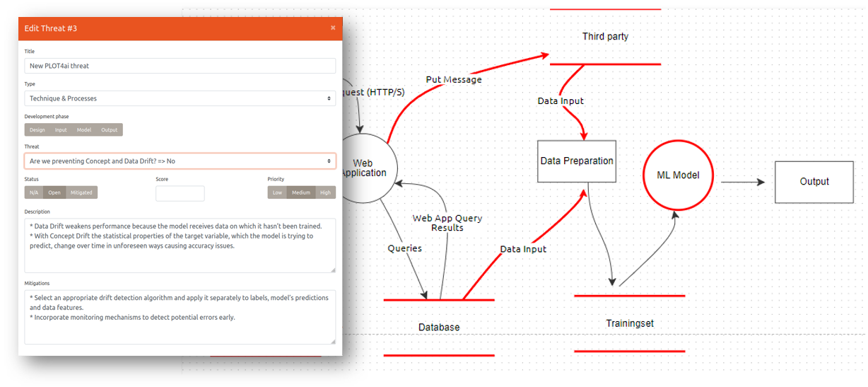Click inside the Description text area
The image size is (868, 387).
tap(180, 246)
